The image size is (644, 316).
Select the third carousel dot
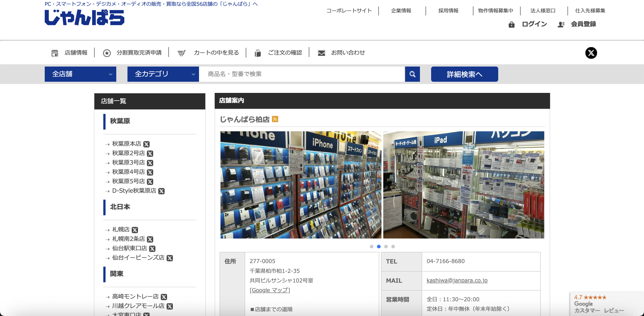pyautogui.click(x=386, y=246)
